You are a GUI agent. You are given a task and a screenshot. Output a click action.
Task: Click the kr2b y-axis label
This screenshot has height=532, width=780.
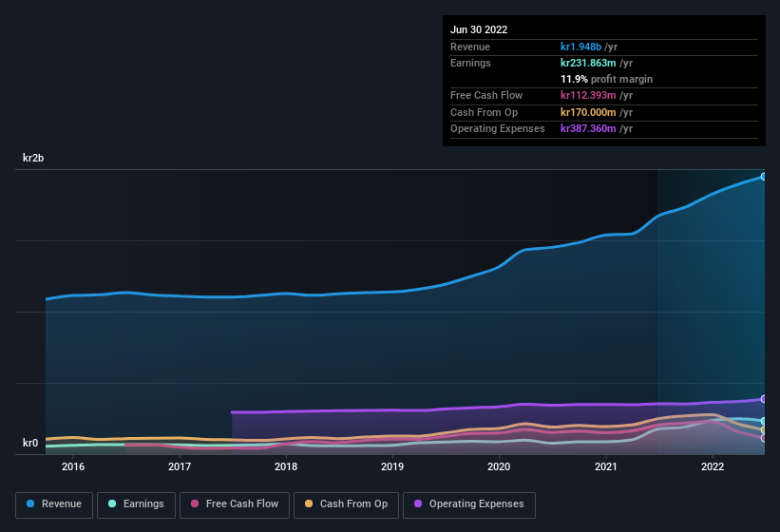33,158
